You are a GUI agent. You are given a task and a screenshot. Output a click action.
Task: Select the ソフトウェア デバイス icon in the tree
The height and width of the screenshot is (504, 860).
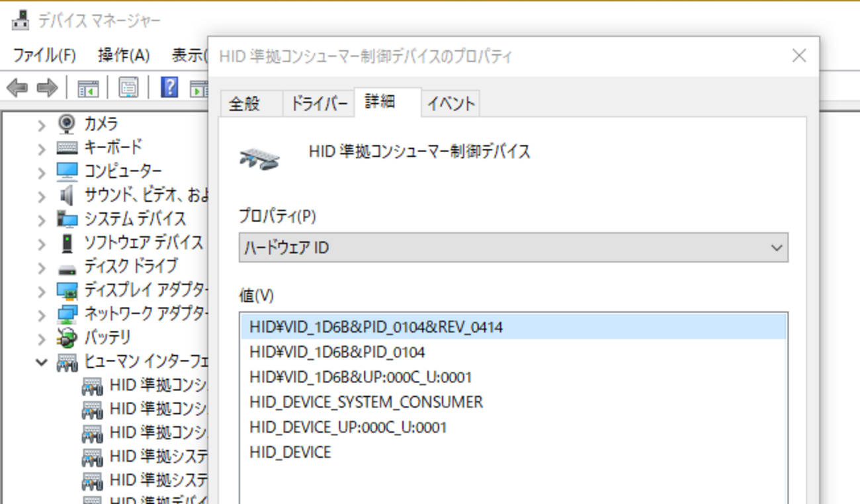pyautogui.click(x=67, y=243)
